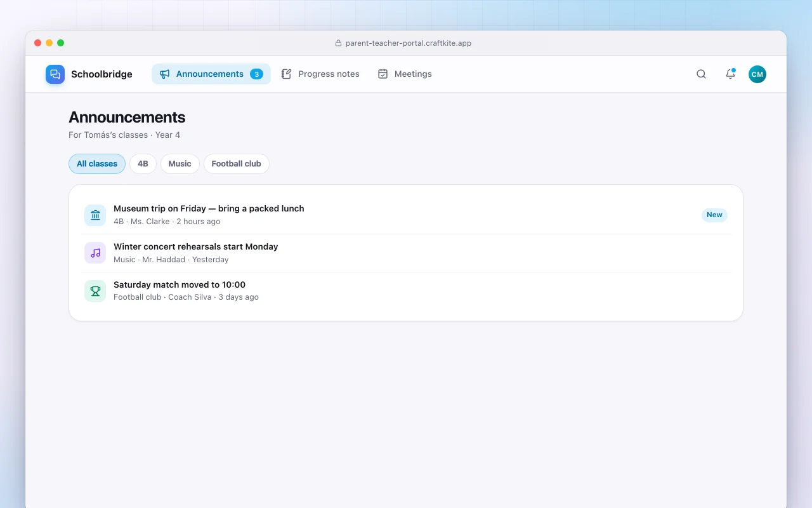Screen dimensions: 812x508
Task: Click the museum icon on the trip announcement
Action: point(95,215)
